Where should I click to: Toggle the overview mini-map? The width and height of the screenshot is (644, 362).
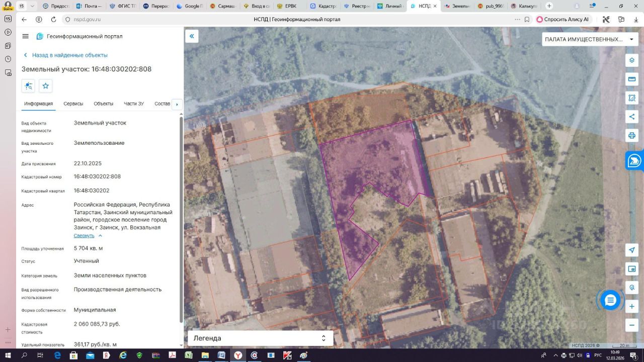(632, 269)
